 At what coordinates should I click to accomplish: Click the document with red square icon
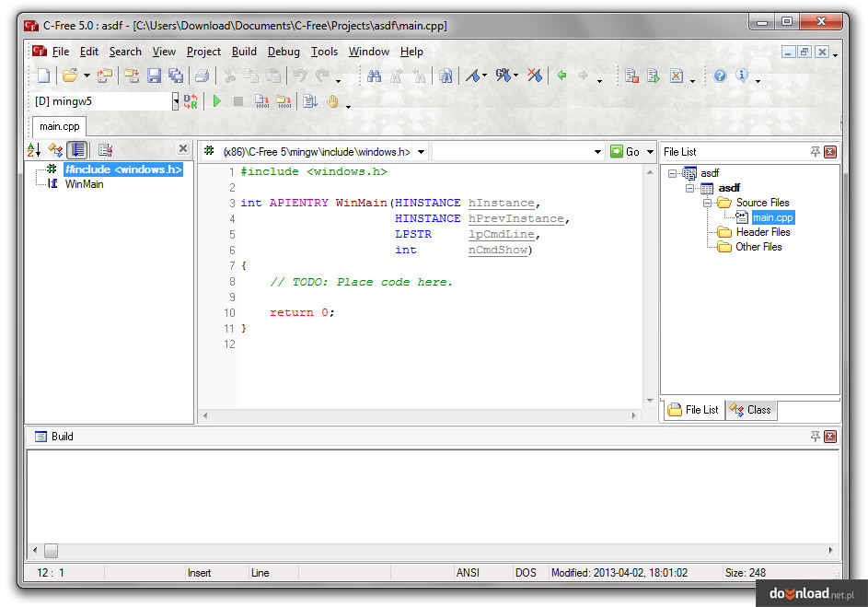pos(631,76)
